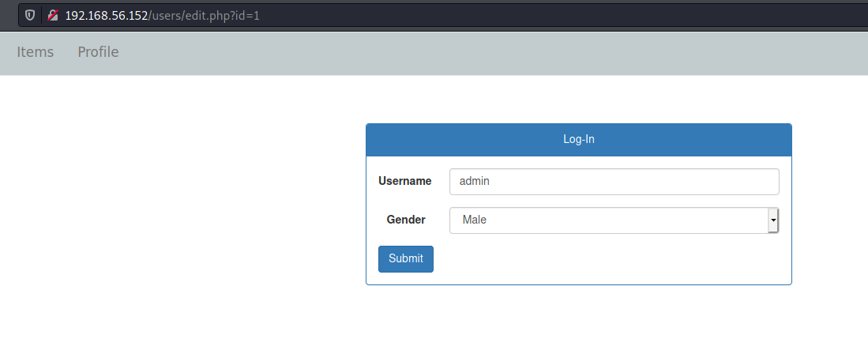Viewport: 868px width, 350px height.
Task: Click the Log-In panel header
Action: 578,140
